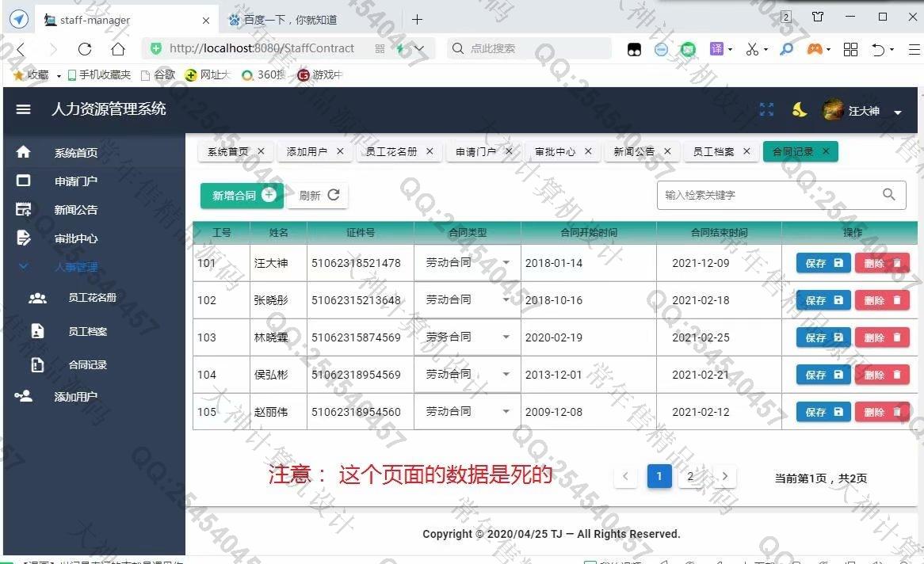Close the 员工档案 tab
924x564 pixels.
746,151
